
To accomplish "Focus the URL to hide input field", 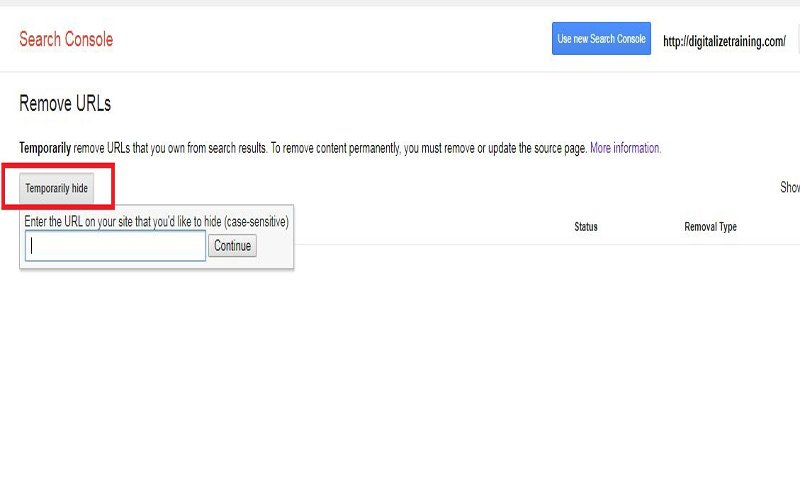I will (x=115, y=245).
